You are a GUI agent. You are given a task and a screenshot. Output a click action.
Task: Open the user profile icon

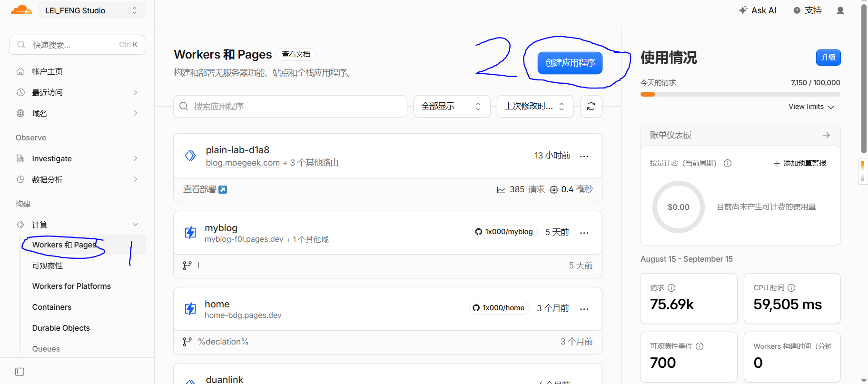pos(840,10)
